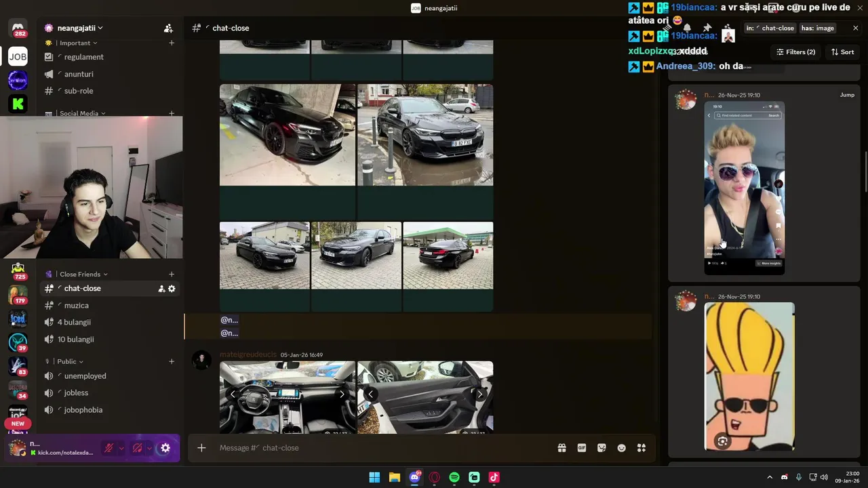Open the notification bell icon
The width and height of the screenshot is (868, 488).
[x=687, y=28]
